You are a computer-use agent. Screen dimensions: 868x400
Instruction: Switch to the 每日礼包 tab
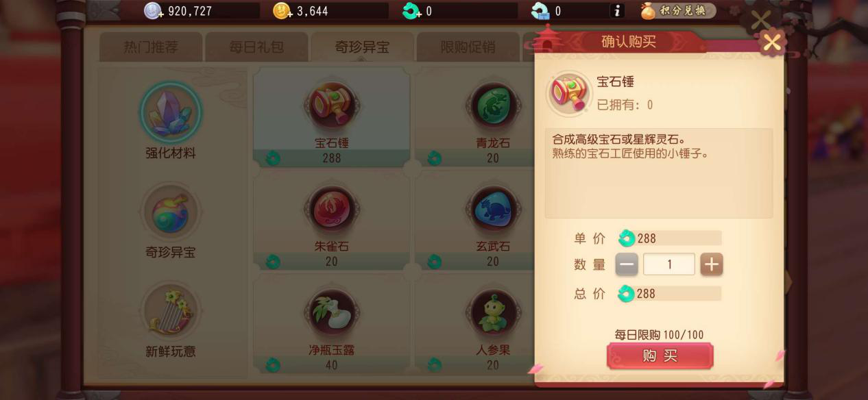pos(256,47)
